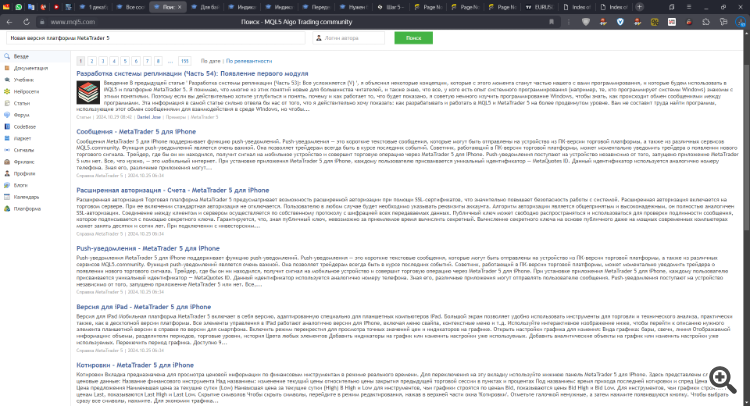Image resolution: width=750 pixels, height=406 pixels.
Task: Filter results by Маркет icon
Action: (7, 138)
